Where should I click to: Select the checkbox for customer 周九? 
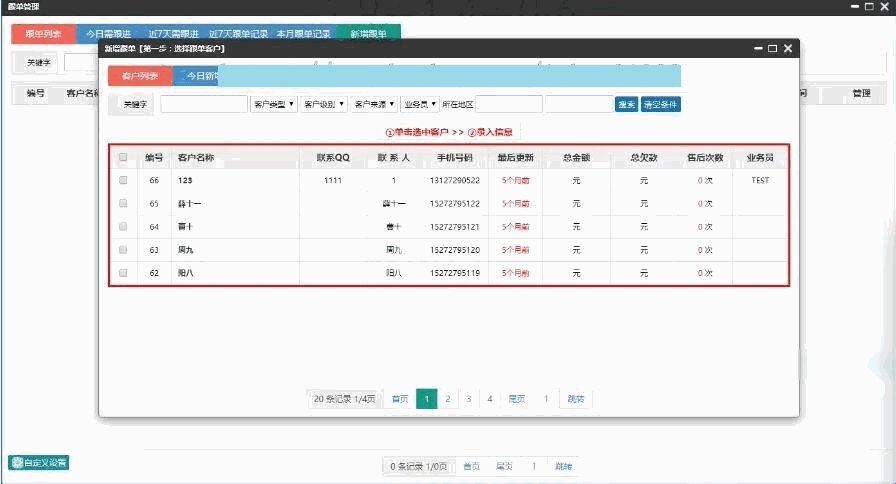pyautogui.click(x=123, y=249)
